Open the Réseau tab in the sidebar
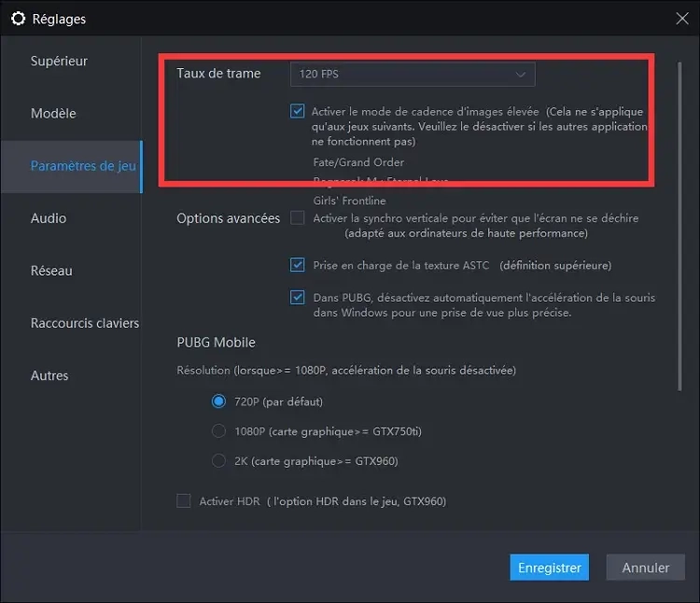This screenshot has width=700, height=603. (x=51, y=271)
